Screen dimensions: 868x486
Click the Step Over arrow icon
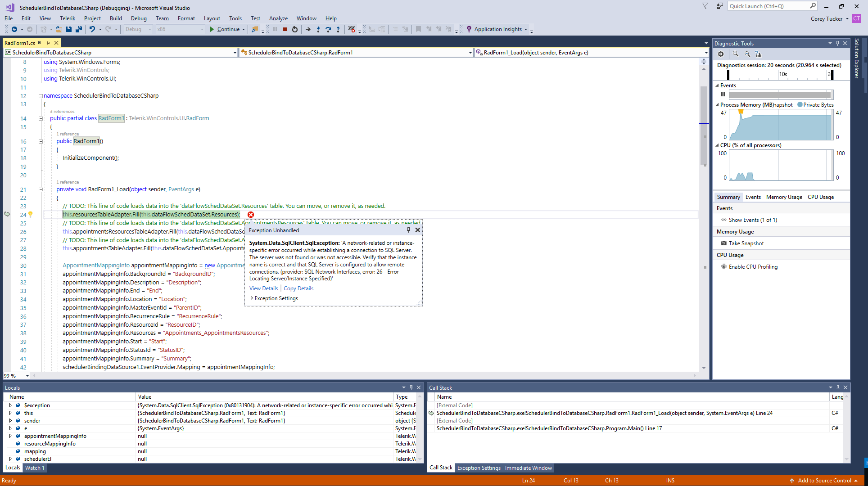[328, 29]
